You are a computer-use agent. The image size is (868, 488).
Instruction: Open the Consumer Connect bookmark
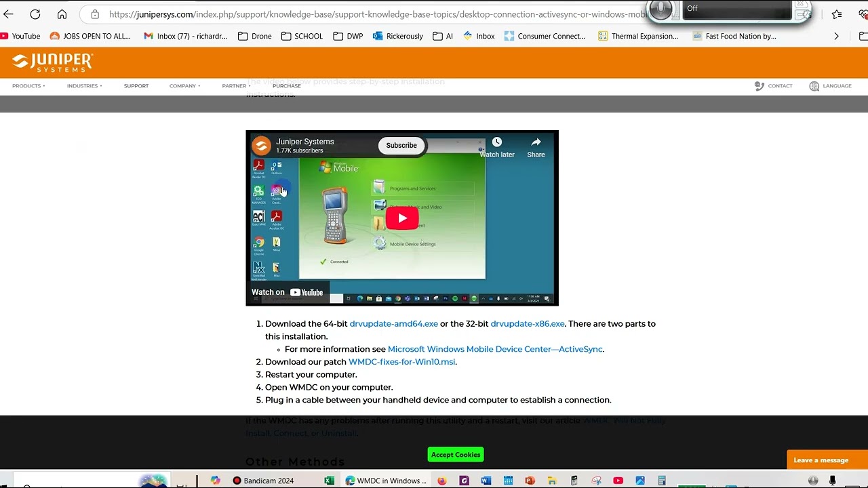(545, 36)
